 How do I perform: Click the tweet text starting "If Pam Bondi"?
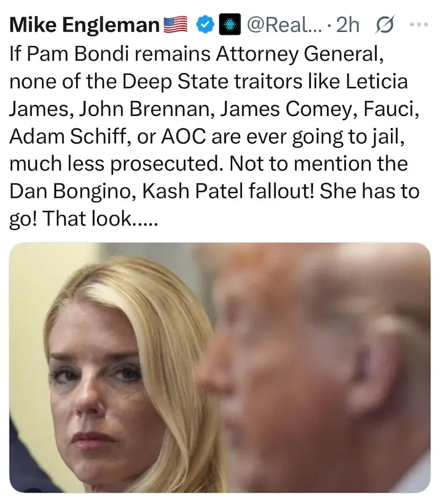tap(215, 136)
